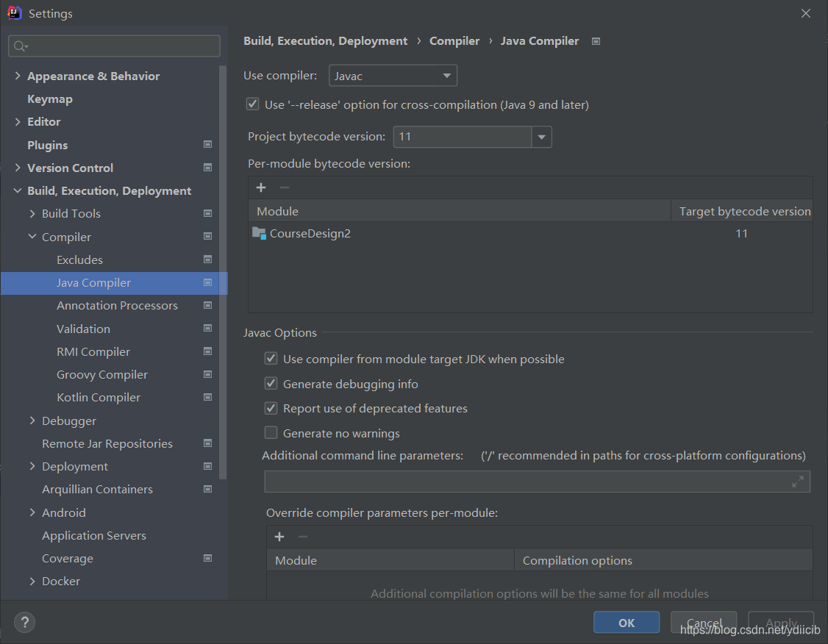
Task: Open the help question mark button
Action: [24, 623]
